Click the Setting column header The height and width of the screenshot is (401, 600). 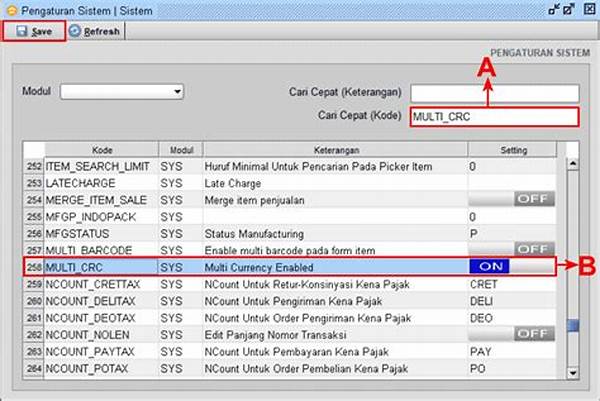click(513, 148)
